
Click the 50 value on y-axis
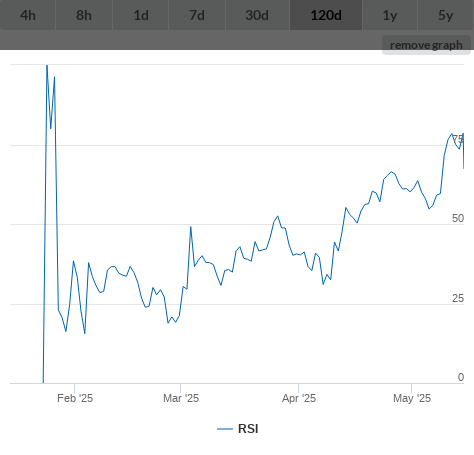click(x=458, y=218)
